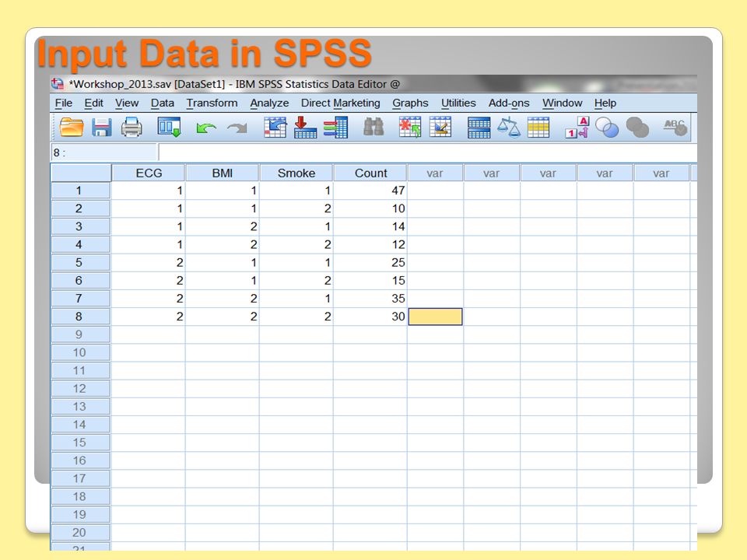The image size is (747, 560).
Task: Select row header 1
Action: click(x=80, y=191)
